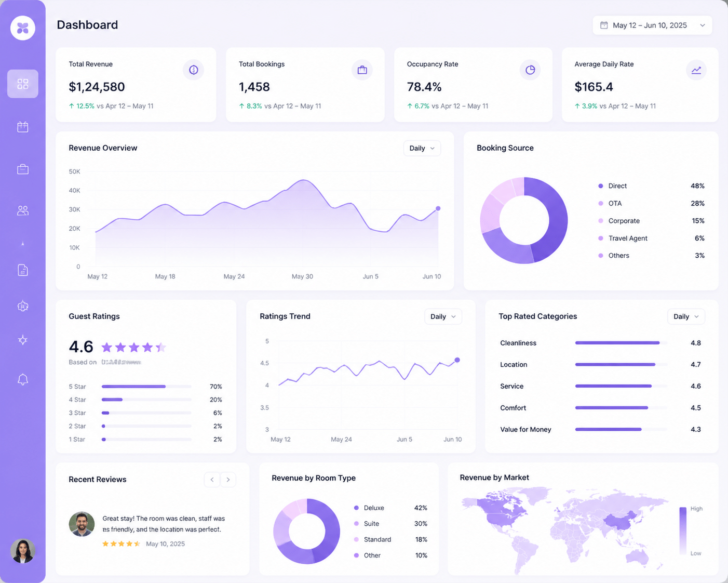Click the reviewer's profile photo in Recent Reviews
Viewport: 728px width, 583px height.
[x=82, y=524]
